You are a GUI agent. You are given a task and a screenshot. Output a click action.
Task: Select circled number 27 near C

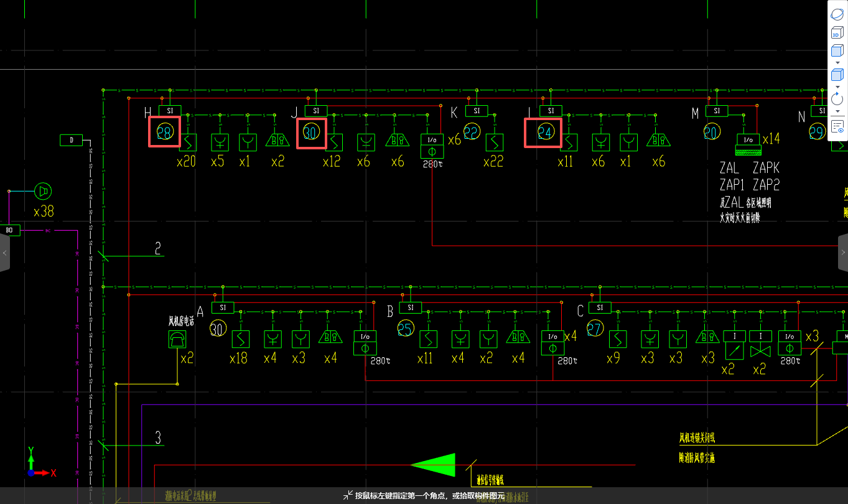tap(595, 329)
